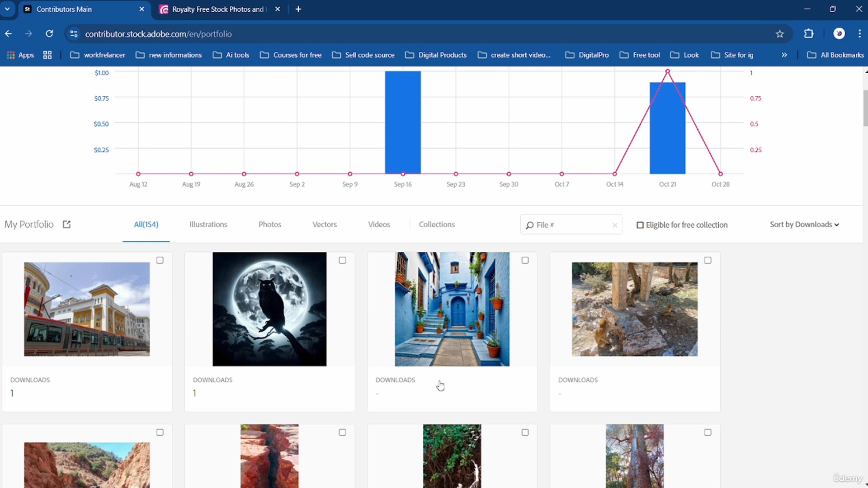This screenshot has width=868, height=488.
Task: Close the Contributors Main tab
Action: [x=142, y=9]
